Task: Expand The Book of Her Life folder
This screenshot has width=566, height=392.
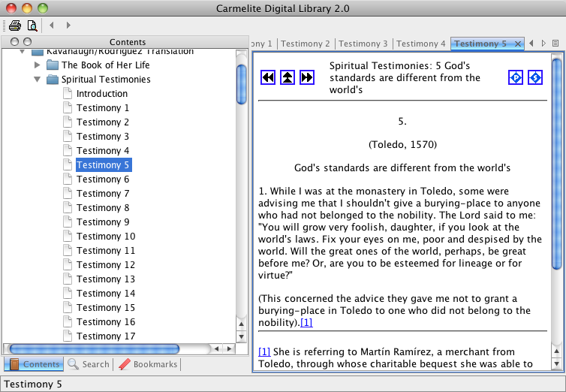Action: pos(38,65)
